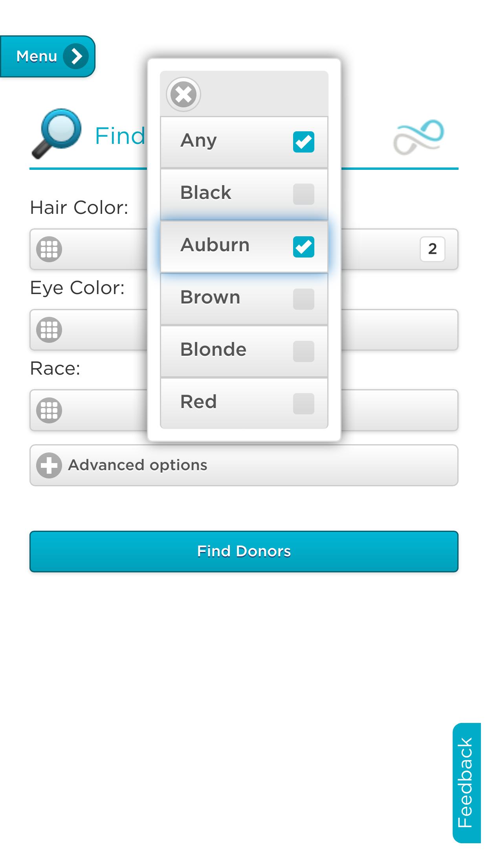Click the magnifying glass search icon
Image resolution: width=488 pixels, height=868 pixels.
[56, 134]
